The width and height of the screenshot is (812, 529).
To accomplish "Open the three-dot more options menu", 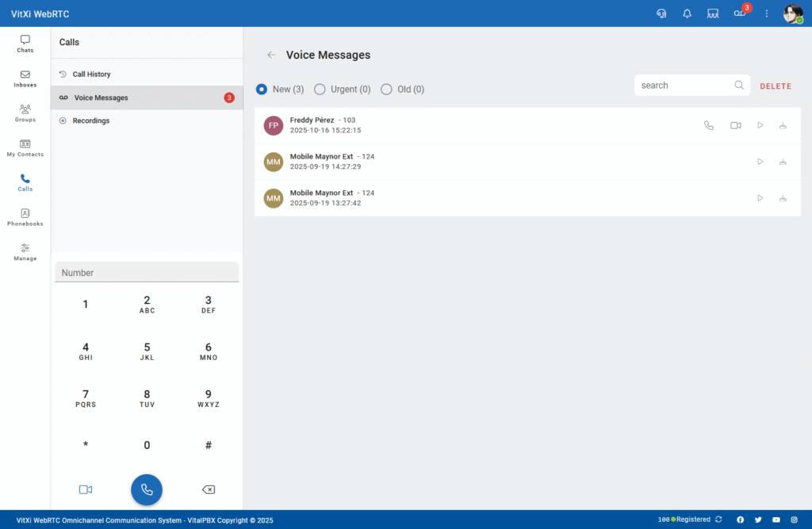I will [x=767, y=13].
